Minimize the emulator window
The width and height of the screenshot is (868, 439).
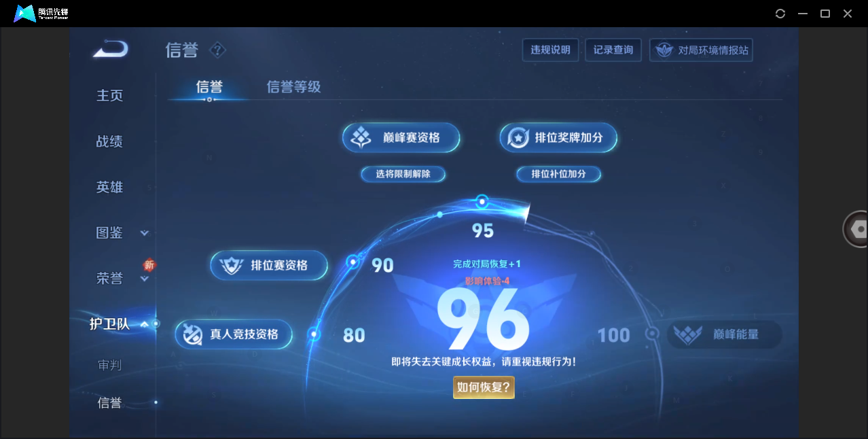[803, 14]
